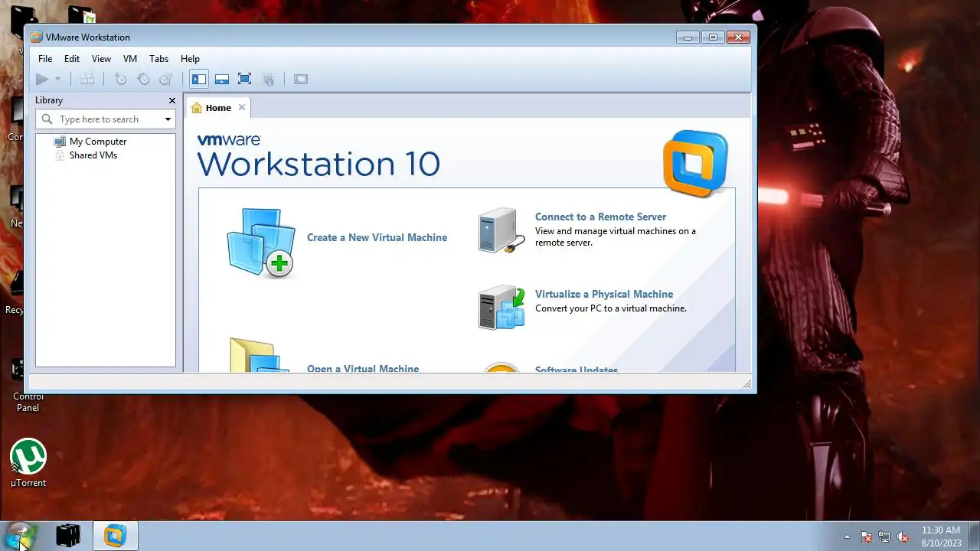
Task: Click the Power On play toolbar button
Action: point(42,79)
